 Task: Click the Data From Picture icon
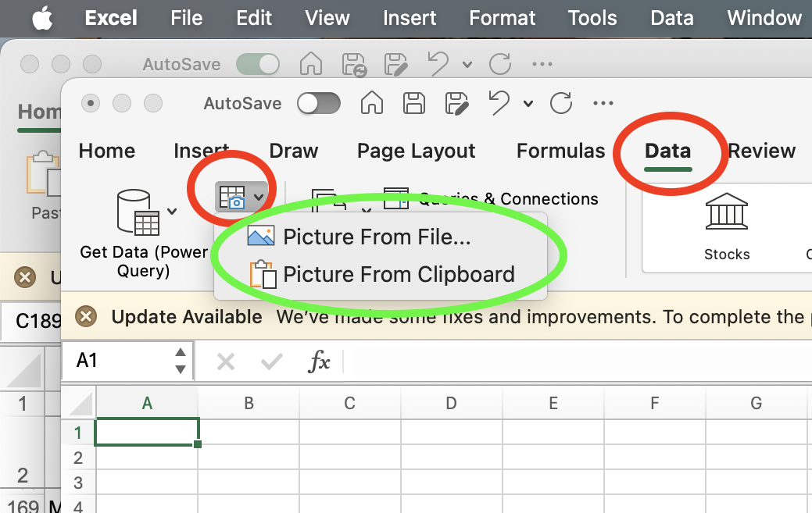(x=232, y=197)
